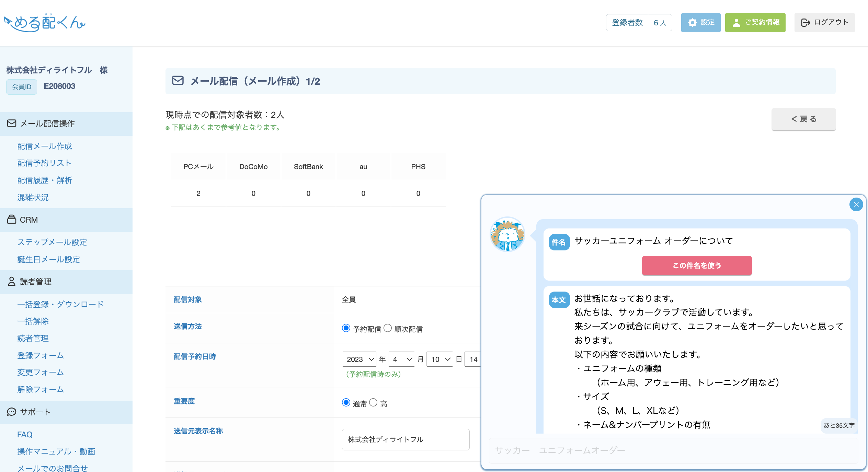This screenshot has height=472, width=868.
Task: Open the year 2023 dropdown
Action: [x=359, y=359]
